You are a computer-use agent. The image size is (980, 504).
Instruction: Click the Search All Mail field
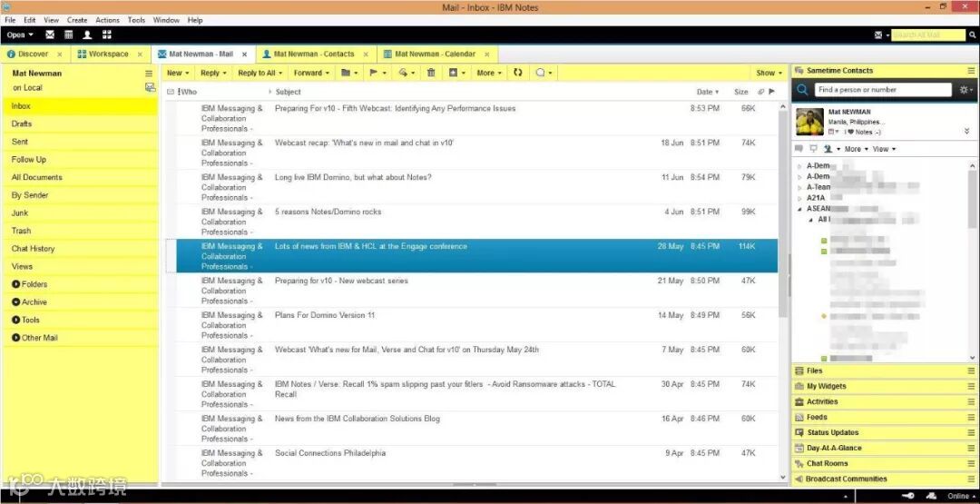coord(928,35)
